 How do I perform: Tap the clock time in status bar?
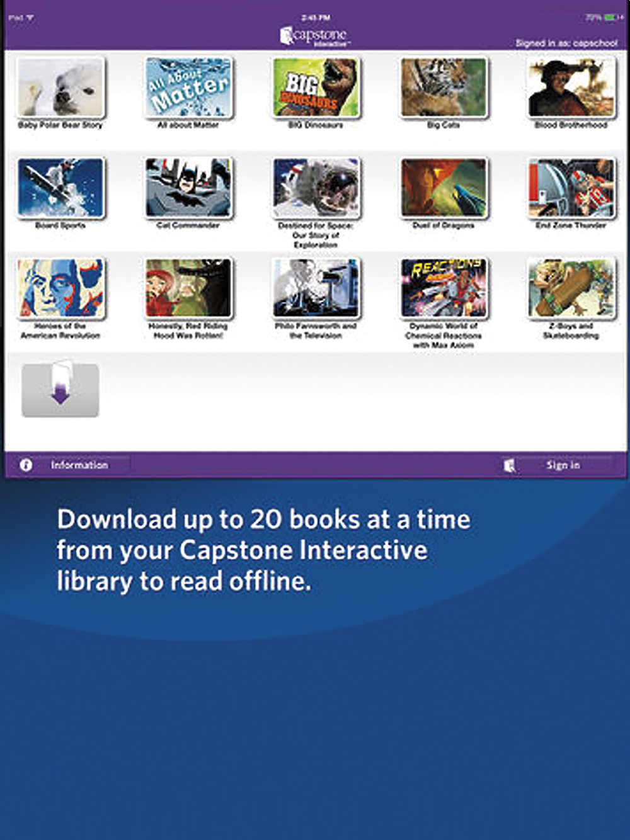tap(316, 18)
